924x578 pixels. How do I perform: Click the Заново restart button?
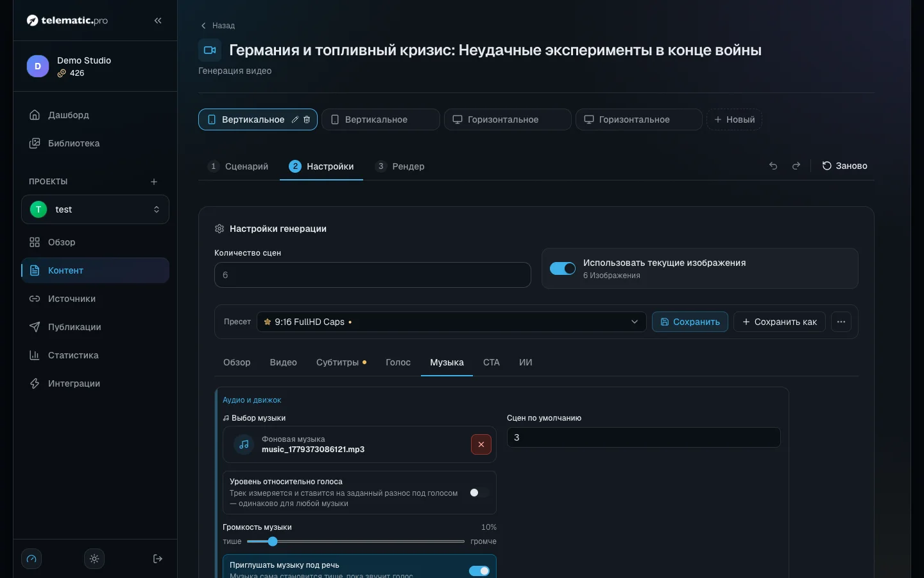tap(844, 166)
